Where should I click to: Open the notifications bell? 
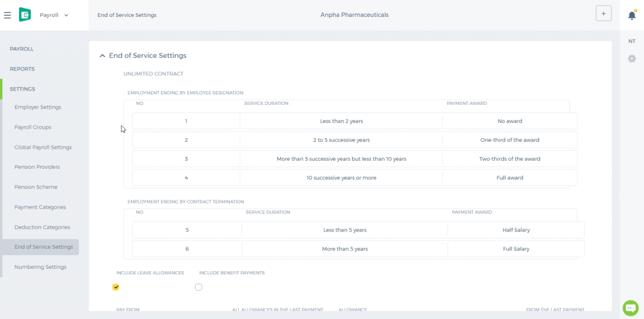[x=632, y=15]
